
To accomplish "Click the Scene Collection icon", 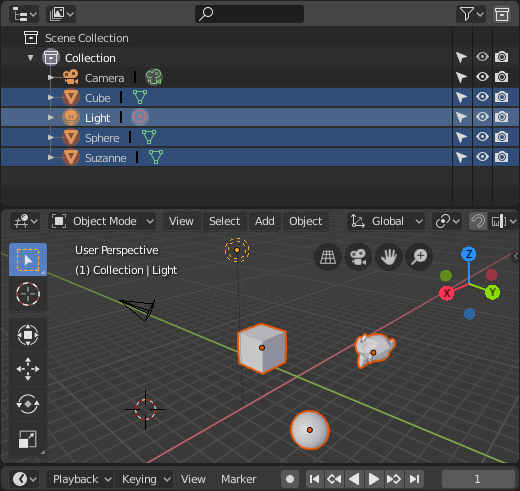I will click(31, 38).
